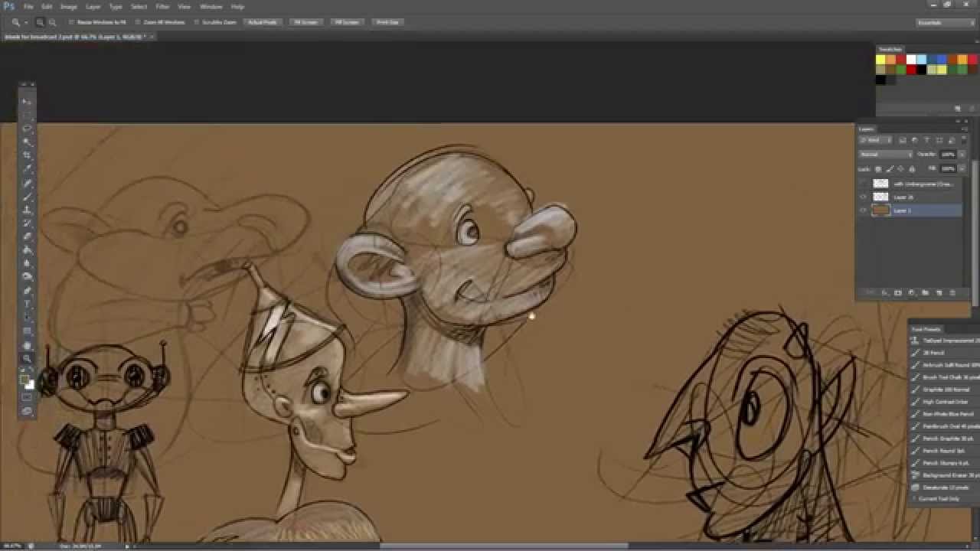Enable Zoom All Windows checkbox
This screenshot has height=551, width=980.
(x=139, y=22)
